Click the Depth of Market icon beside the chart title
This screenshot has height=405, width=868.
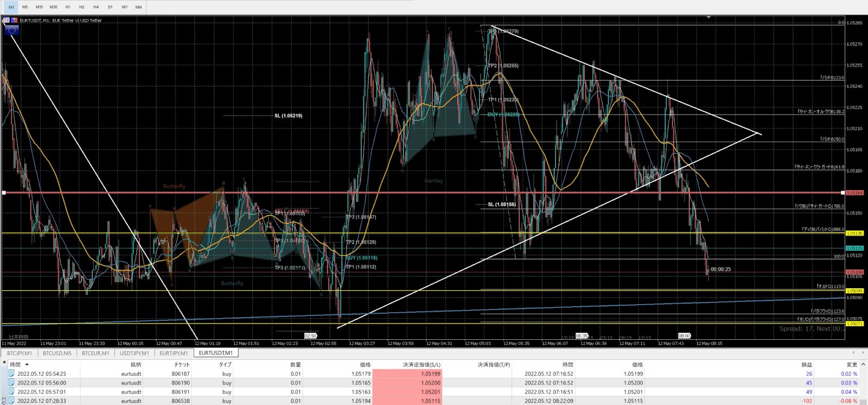pos(14,21)
